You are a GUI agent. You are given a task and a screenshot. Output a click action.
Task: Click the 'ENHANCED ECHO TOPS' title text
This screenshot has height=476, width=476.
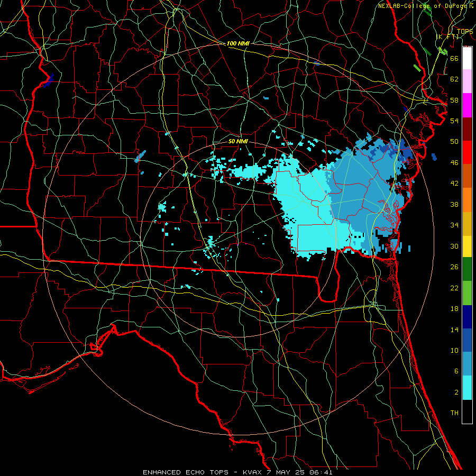tap(186, 472)
